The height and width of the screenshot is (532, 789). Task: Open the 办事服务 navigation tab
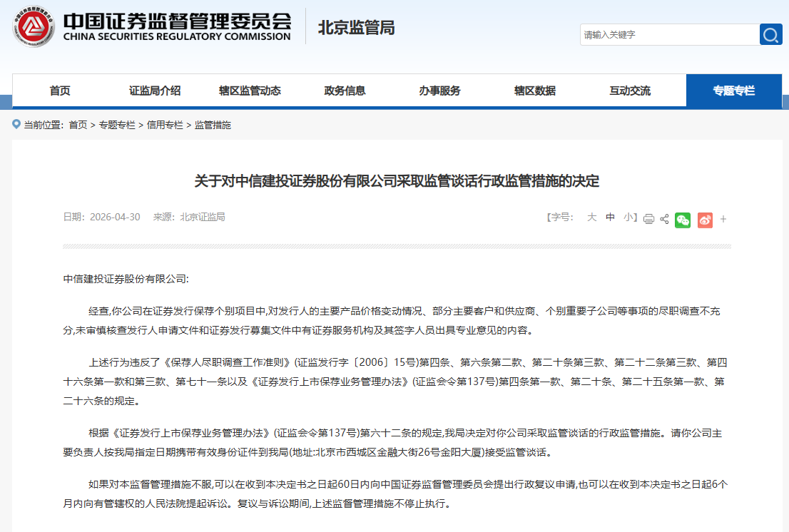tap(439, 91)
